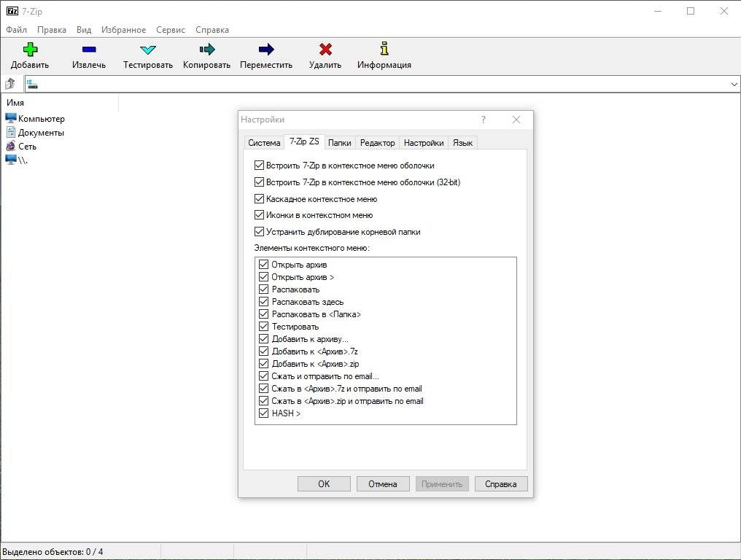
Task: Switch to the Редактор tab
Action: [377, 143]
